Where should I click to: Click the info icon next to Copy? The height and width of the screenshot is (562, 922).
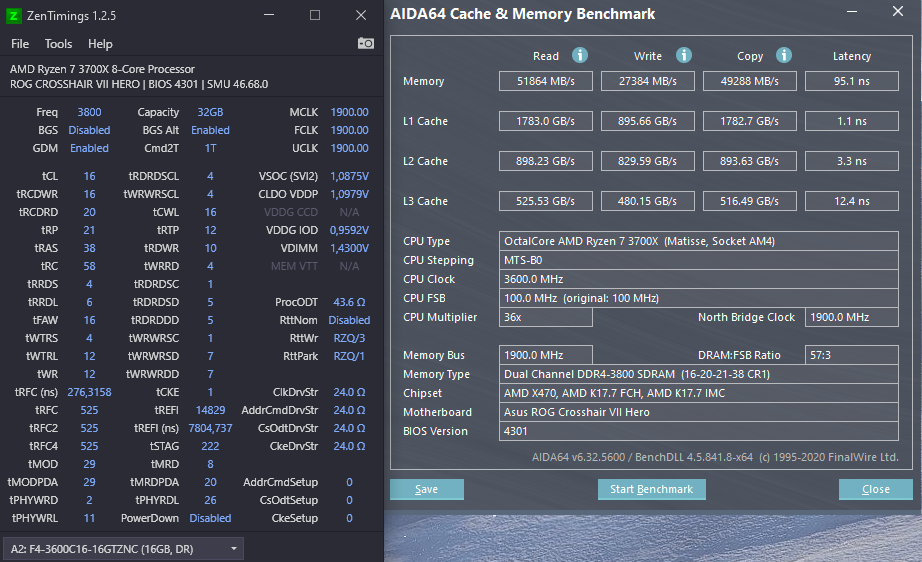click(784, 55)
